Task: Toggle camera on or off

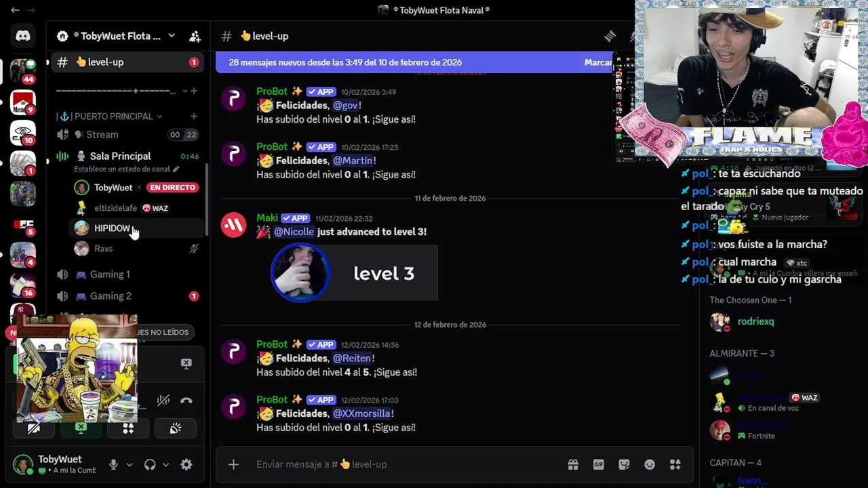Action: (x=33, y=428)
